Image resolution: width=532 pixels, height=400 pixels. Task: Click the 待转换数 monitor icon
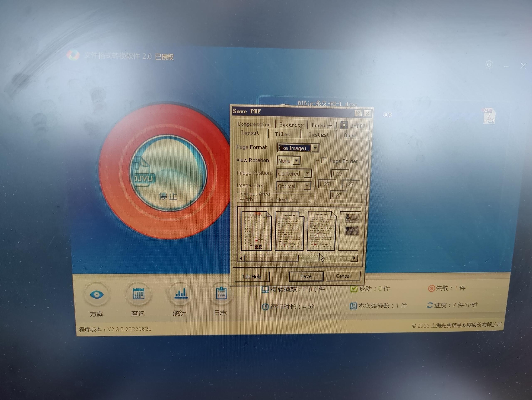[x=265, y=290]
